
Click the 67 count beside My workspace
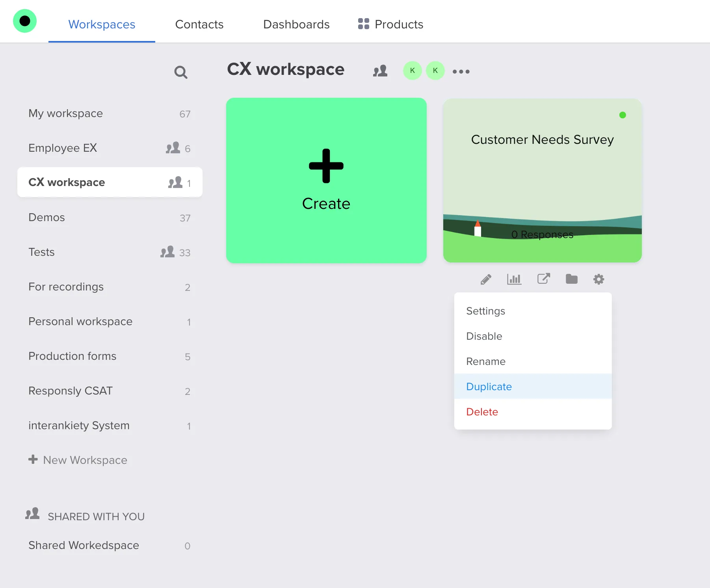pos(185,114)
